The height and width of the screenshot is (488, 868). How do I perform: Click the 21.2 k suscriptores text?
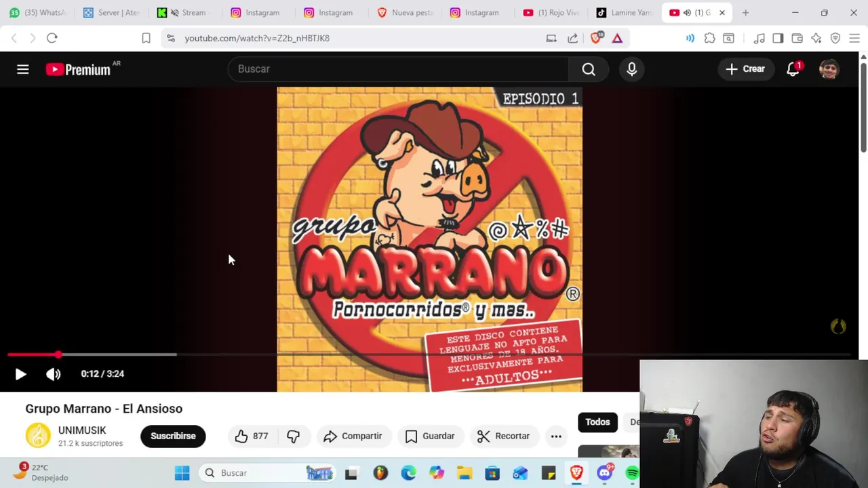(x=90, y=443)
